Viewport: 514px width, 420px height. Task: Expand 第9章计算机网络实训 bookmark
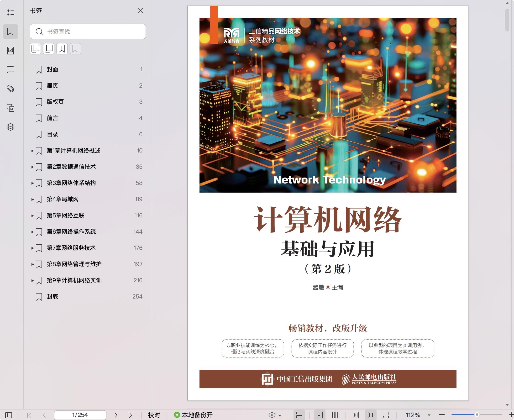(x=32, y=280)
